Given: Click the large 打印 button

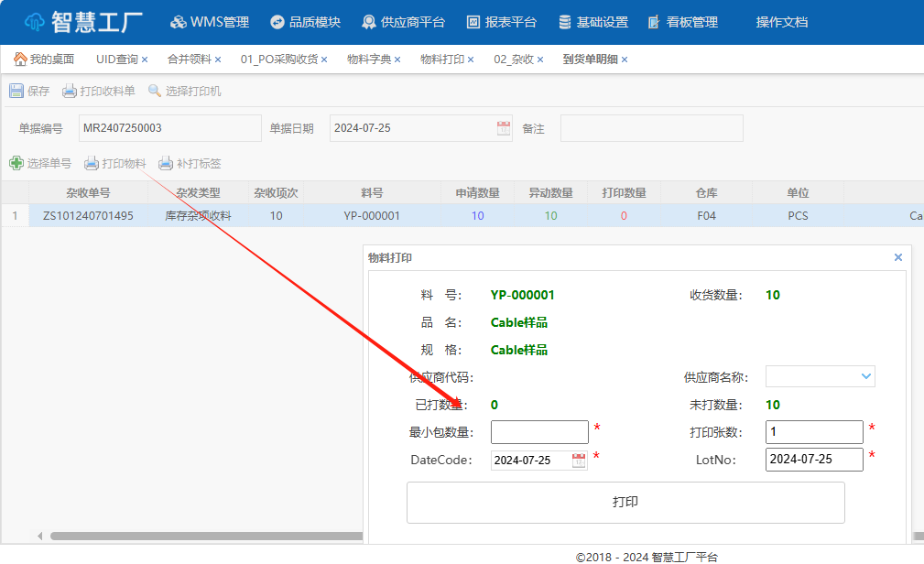Looking at the screenshot, I should point(625,503).
